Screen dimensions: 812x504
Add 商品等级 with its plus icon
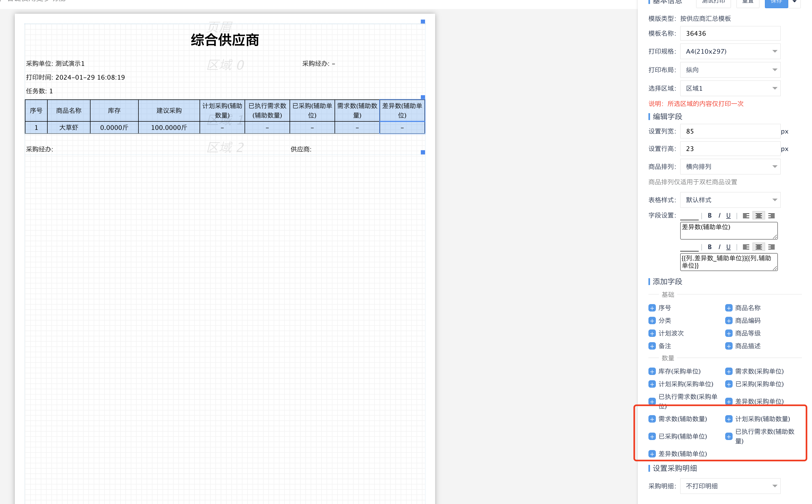click(x=729, y=333)
